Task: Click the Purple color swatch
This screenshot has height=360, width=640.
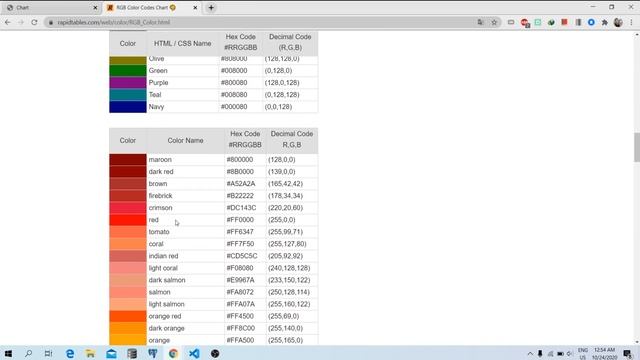Action: click(x=128, y=83)
